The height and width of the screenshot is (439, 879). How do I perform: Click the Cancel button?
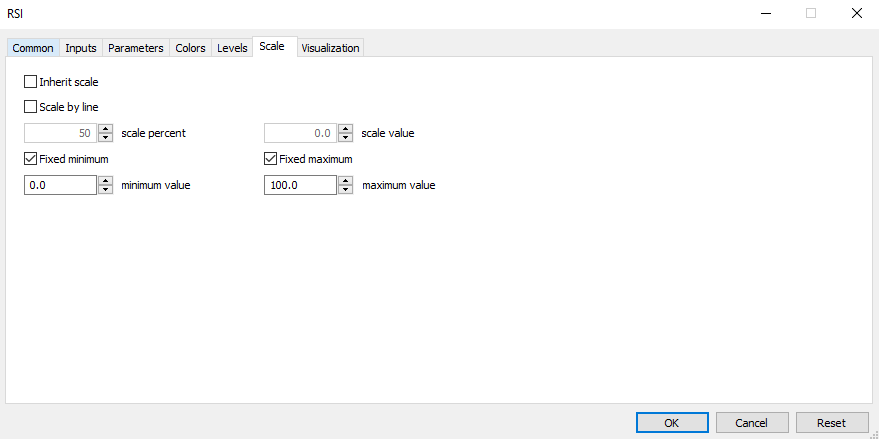tap(752, 423)
